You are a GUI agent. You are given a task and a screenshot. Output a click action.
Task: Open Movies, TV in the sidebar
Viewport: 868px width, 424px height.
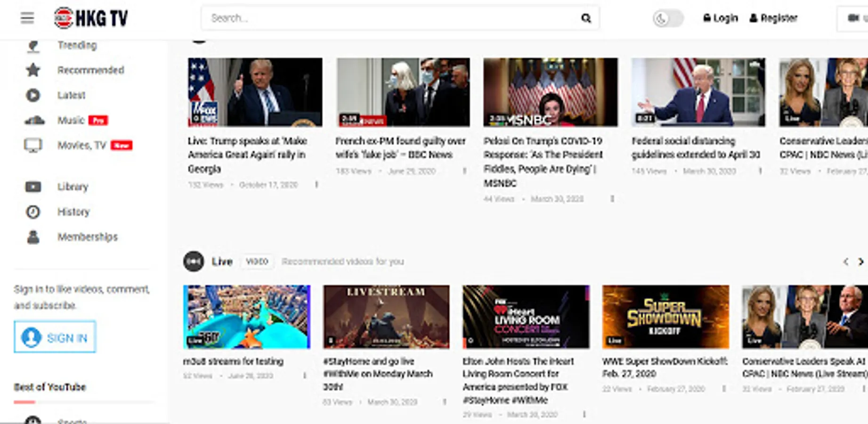click(82, 145)
